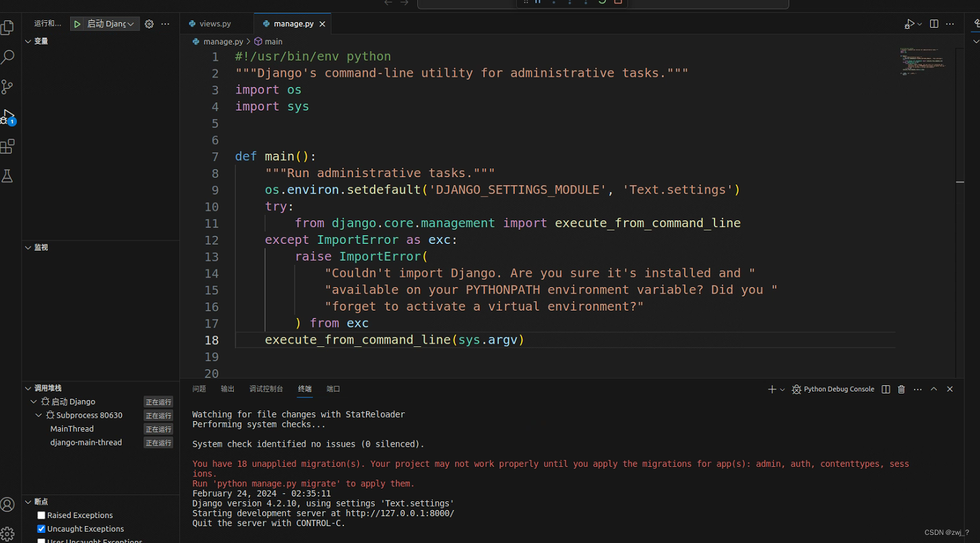980x543 pixels.
Task: Collapse the Subprocess 80630 node
Action: pyautogui.click(x=39, y=415)
